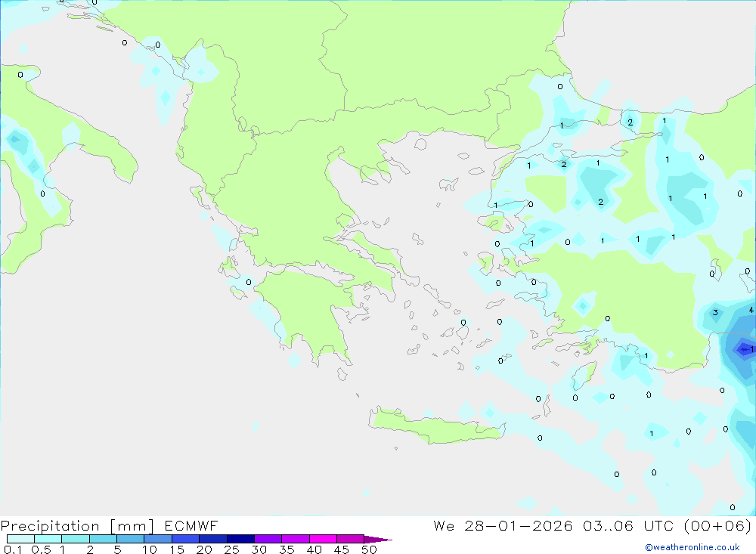Click the '0.1' legend scale label

click(13, 549)
